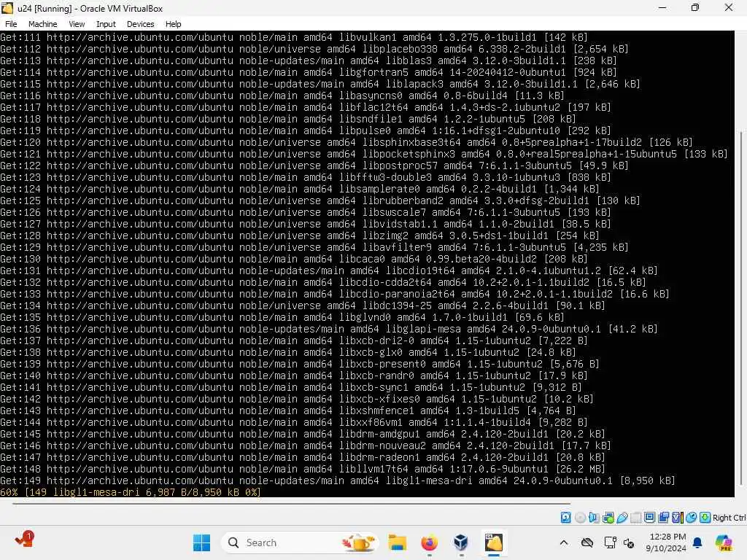Open VirtualBox Manager from the taskbar
The image size is (747, 560).
pos(461,542)
